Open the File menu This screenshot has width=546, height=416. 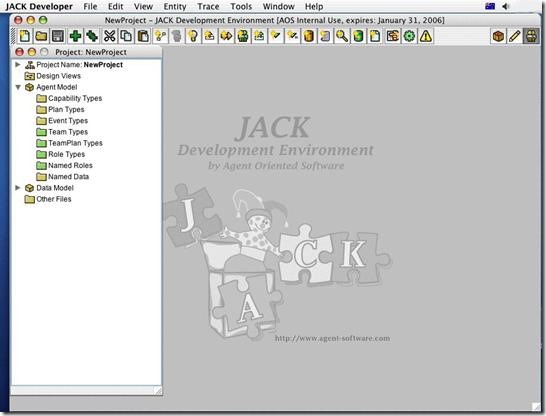point(90,6)
